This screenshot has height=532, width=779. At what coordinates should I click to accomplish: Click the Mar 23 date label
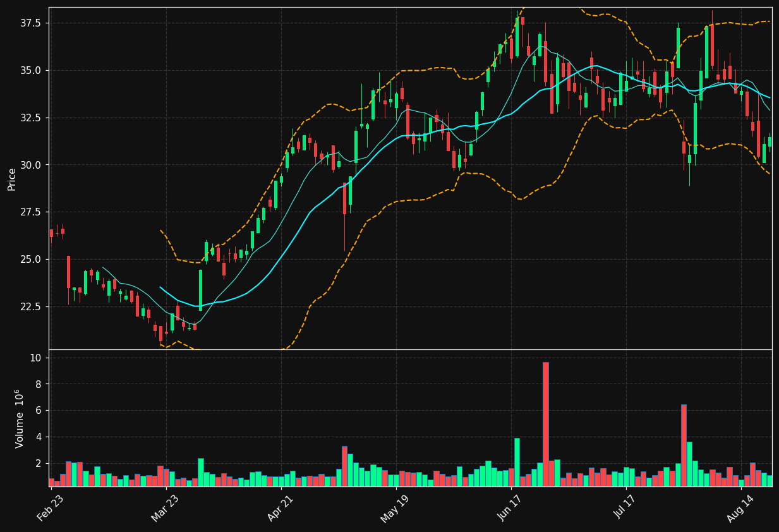[x=164, y=509]
